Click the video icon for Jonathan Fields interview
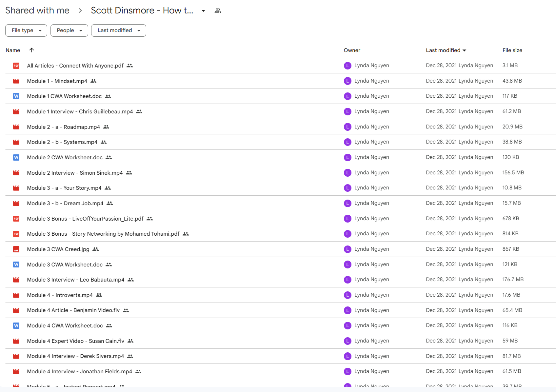The image size is (556, 392). click(16, 371)
